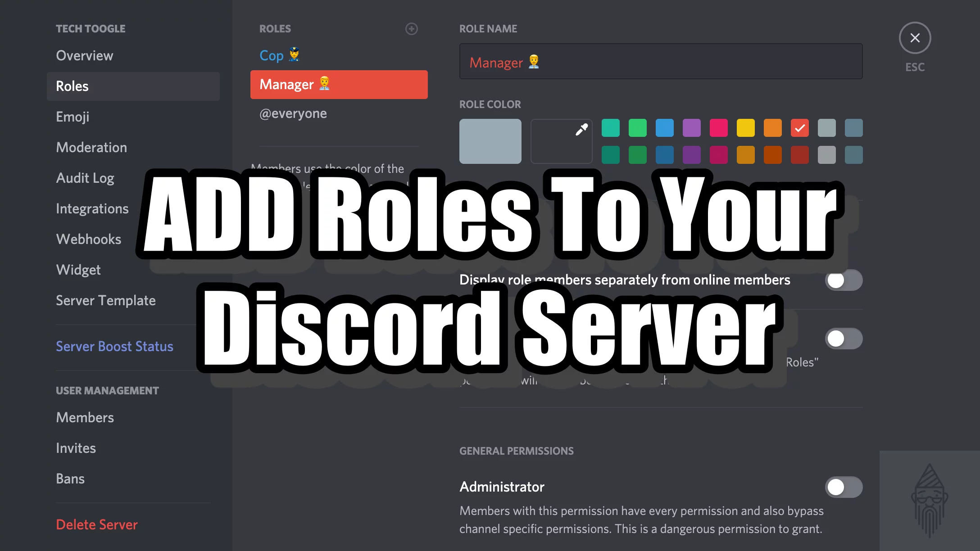Click the ESC close button icon
980x551 pixels.
point(915,38)
